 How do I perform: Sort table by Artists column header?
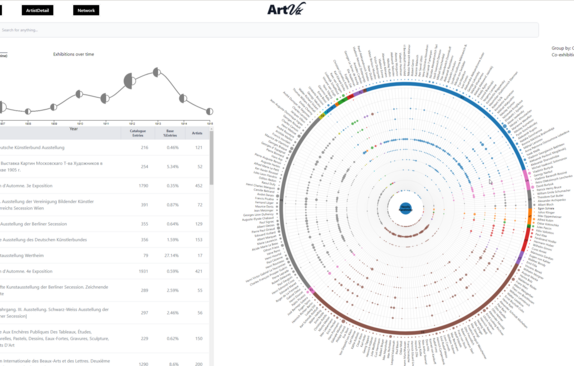(x=197, y=133)
